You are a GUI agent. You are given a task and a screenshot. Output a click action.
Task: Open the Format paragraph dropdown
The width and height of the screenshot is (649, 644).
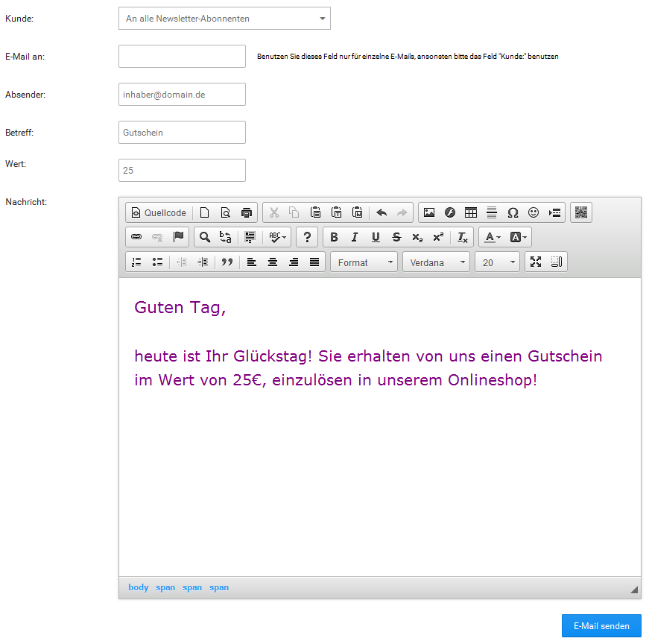click(x=364, y=262)
